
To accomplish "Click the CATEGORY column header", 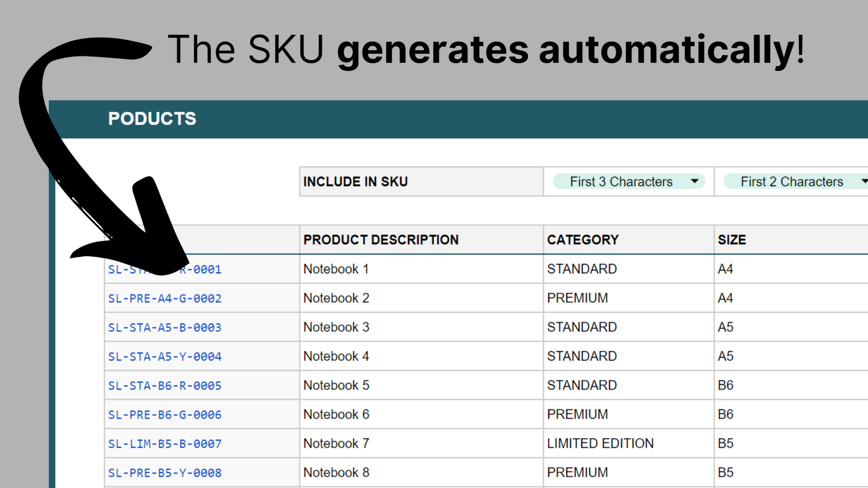I will (x=582, y=239).
